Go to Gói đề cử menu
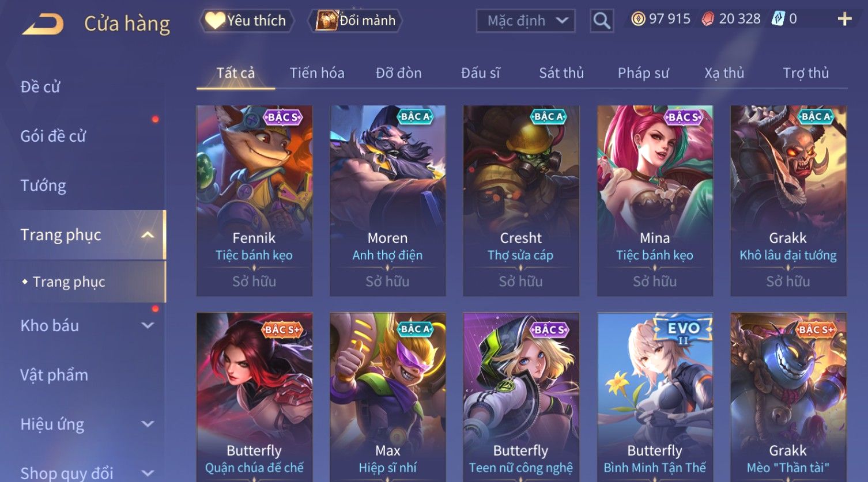 (53, 136)
